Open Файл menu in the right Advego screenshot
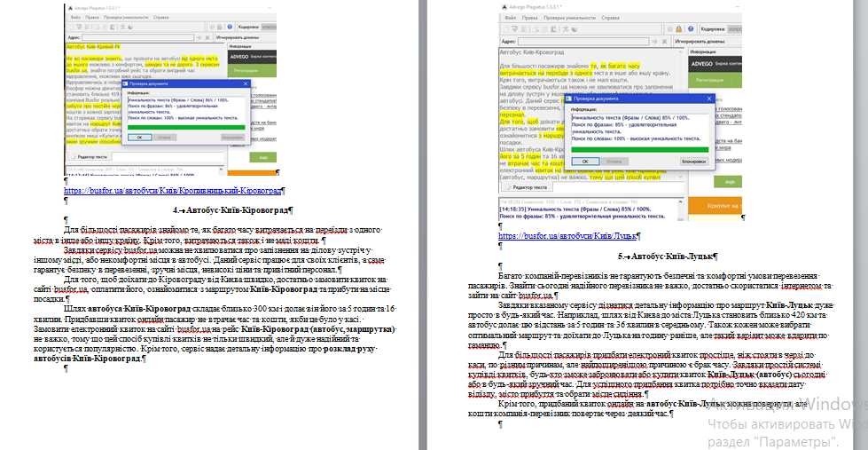Viewport: 868px width, 450px height. click(x=509, y=18)
